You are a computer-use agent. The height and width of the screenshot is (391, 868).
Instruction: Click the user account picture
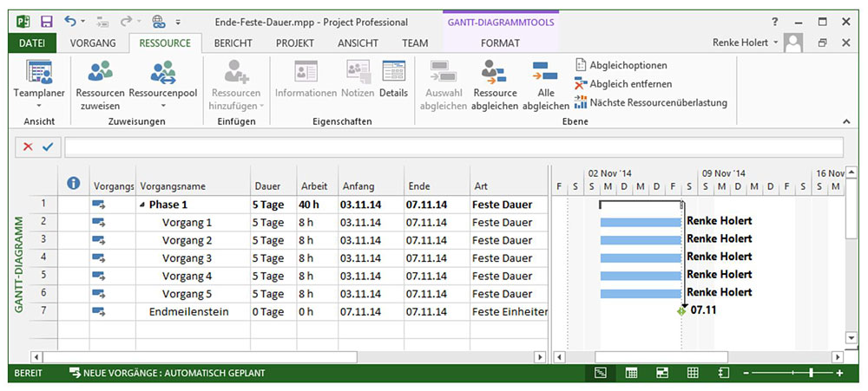coord(794,42)
